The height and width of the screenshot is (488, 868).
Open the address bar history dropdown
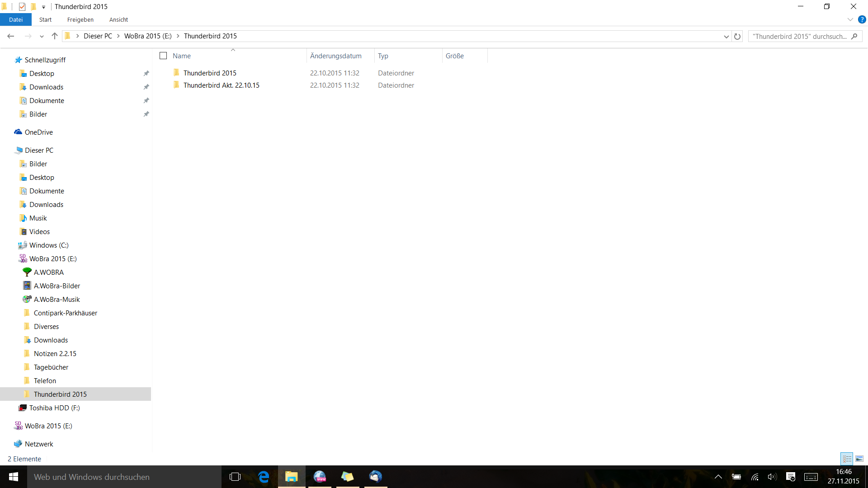coord(726,37)
